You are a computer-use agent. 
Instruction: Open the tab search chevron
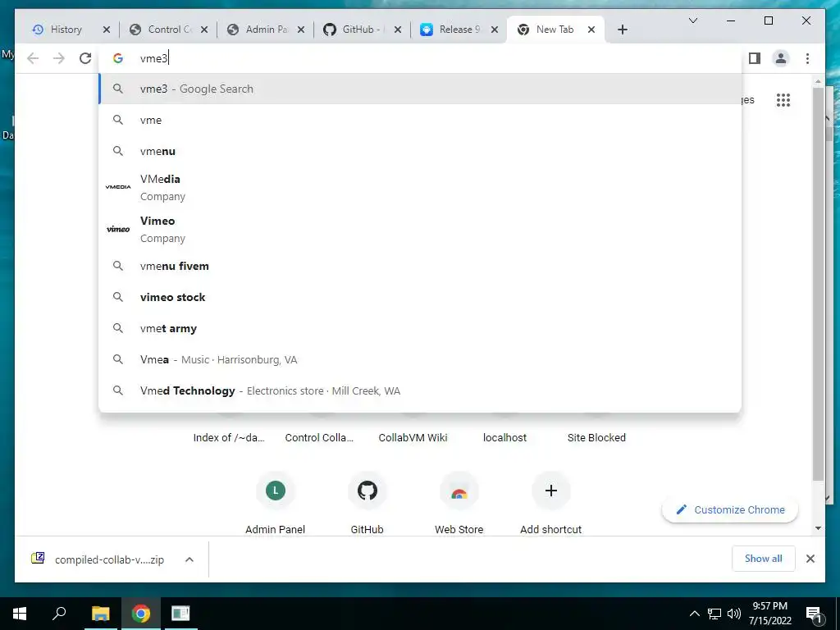tap(692, 21)
